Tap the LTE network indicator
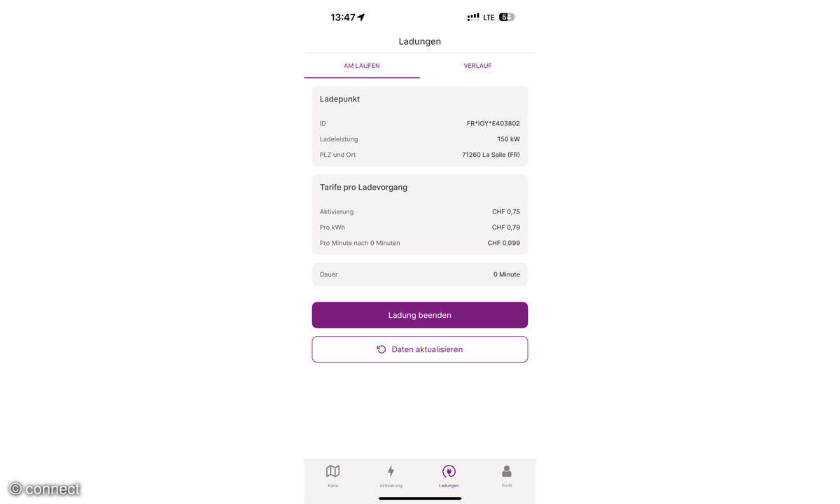The width and height of the screenshot is (840, 504). pyautogui.click(x=489, y=17)
